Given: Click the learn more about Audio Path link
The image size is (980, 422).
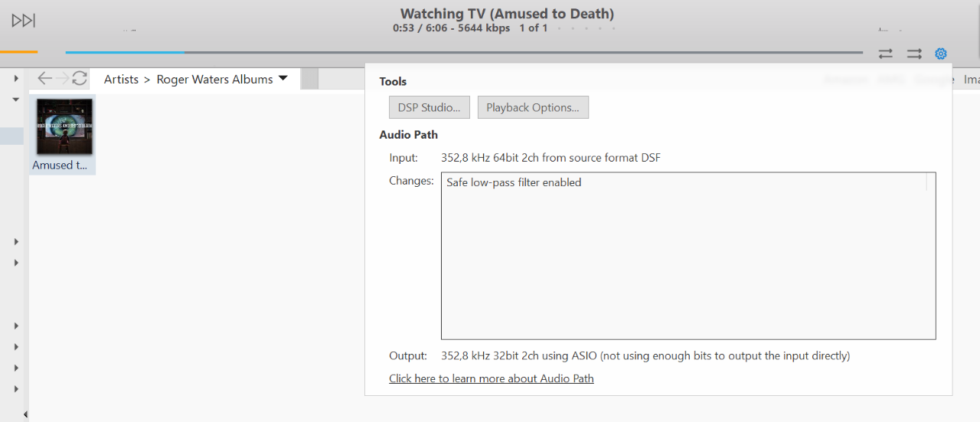Looking at the screenshot, I should tap(492, 378).
